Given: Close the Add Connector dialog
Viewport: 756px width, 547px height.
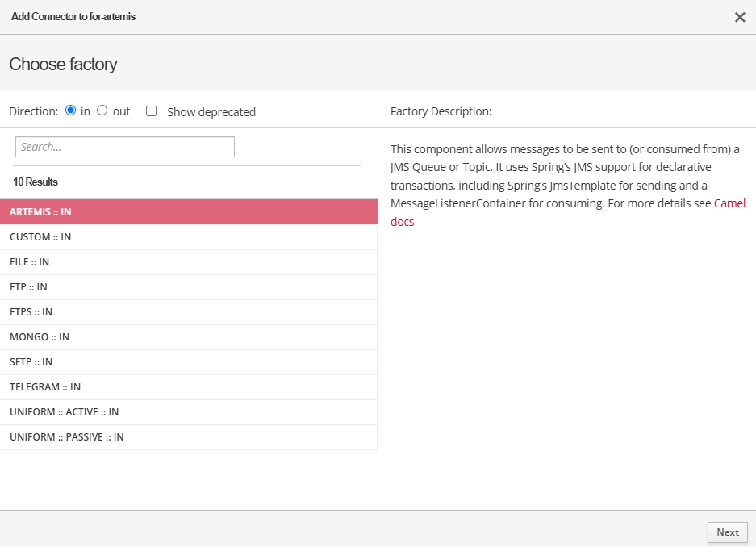Looking at the screenshot, I should coord(739,17).
